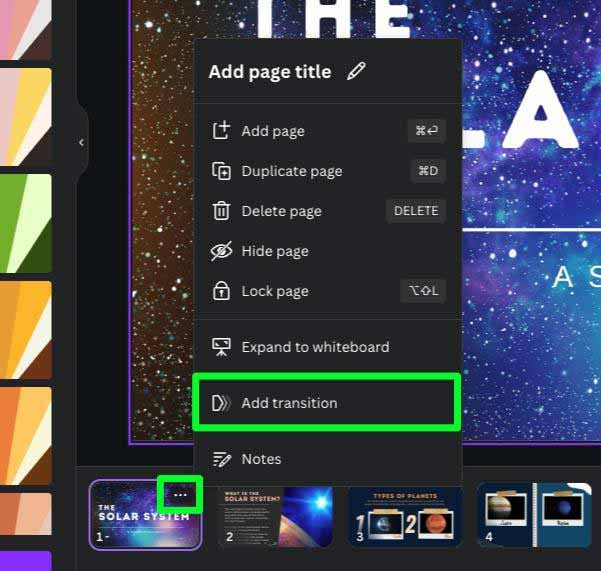Viewport: 601px width, 571px height.
Task: Click the Add transition arrows icon
Action: click(222, 403)
